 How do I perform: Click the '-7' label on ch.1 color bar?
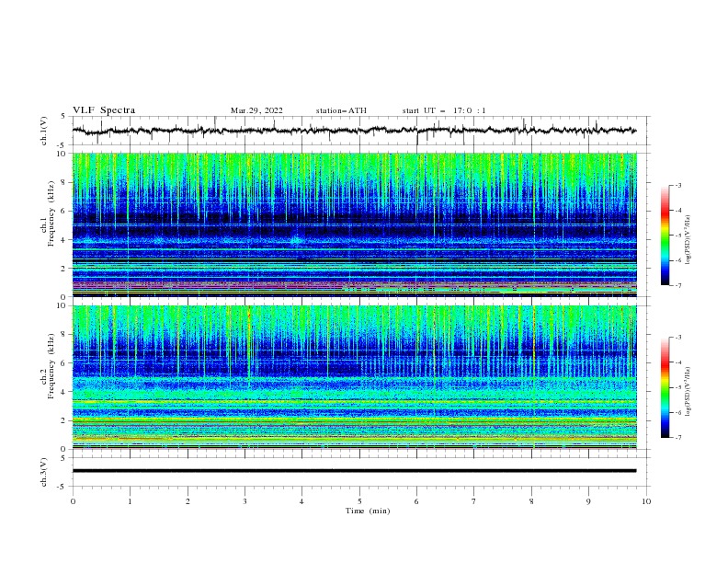tap(678, 285)
